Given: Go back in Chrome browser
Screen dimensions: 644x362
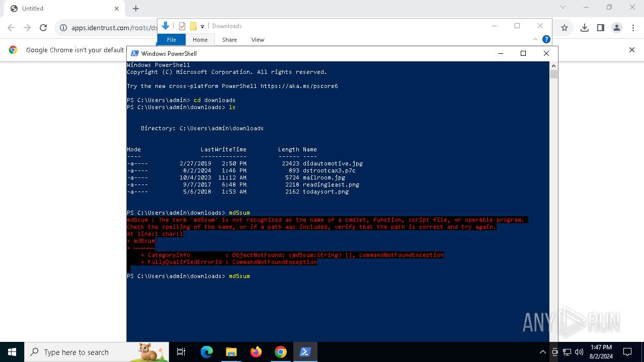Looking at the screenshot, I should coord(11,28).
